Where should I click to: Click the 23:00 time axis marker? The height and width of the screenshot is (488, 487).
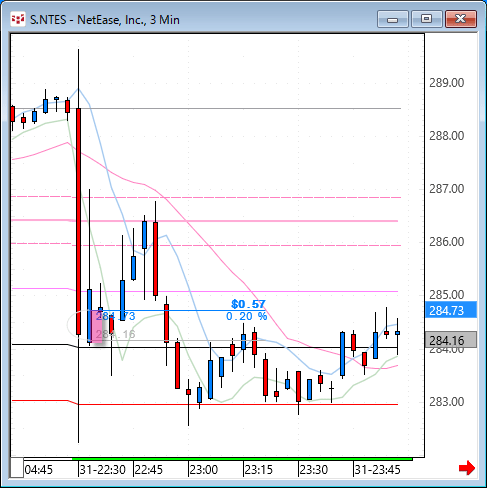(203, 470)
